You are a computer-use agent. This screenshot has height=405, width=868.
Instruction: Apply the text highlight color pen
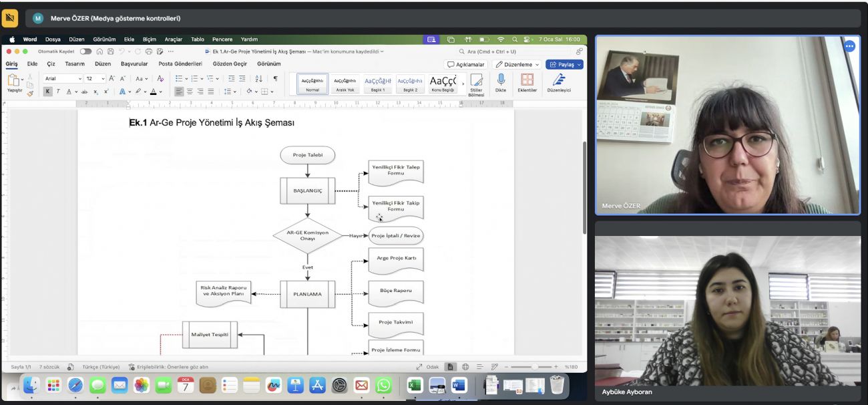tap(138, 92)
